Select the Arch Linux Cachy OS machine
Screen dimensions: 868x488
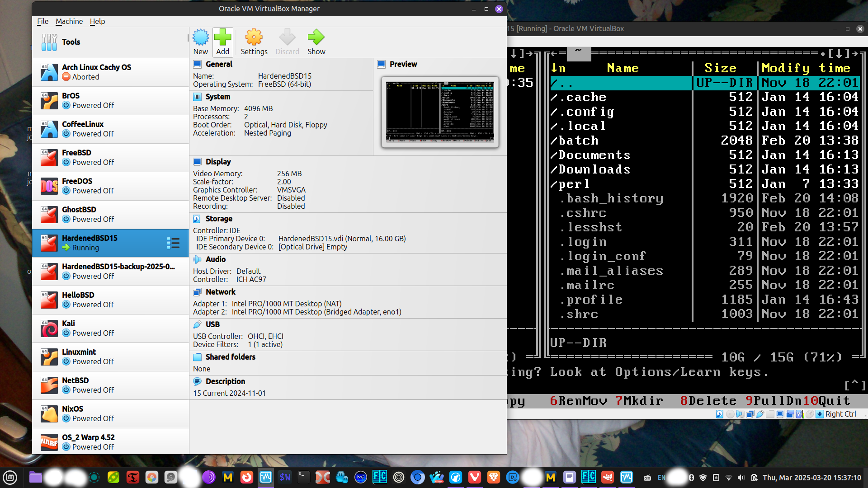click(110, 72)
